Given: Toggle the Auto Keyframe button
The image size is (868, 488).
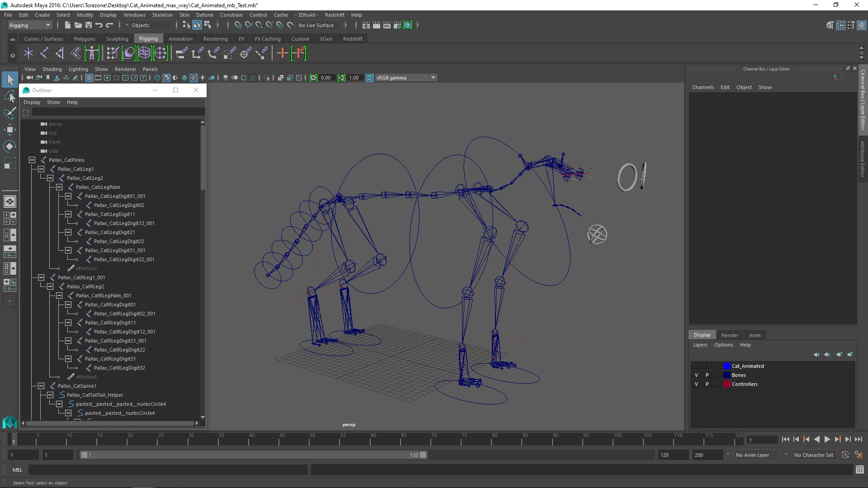Looking at the screenshot, I should pos(845,455).
